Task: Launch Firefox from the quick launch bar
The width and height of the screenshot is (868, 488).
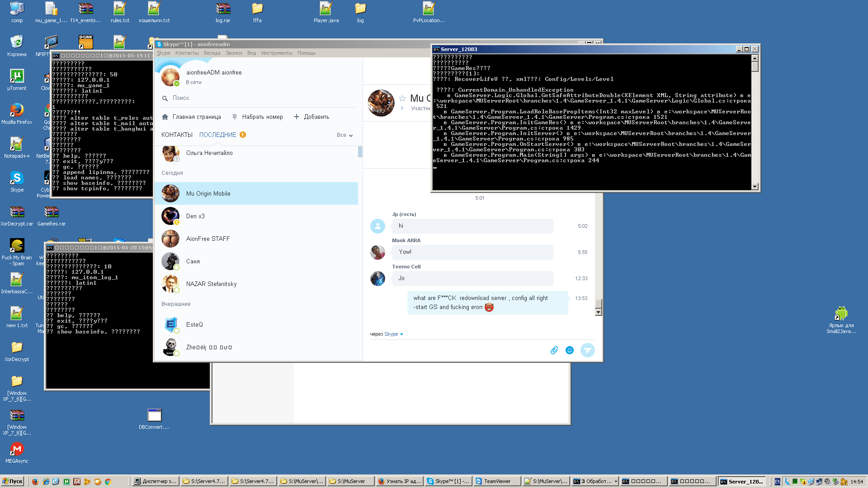Action: pos(35,482)
